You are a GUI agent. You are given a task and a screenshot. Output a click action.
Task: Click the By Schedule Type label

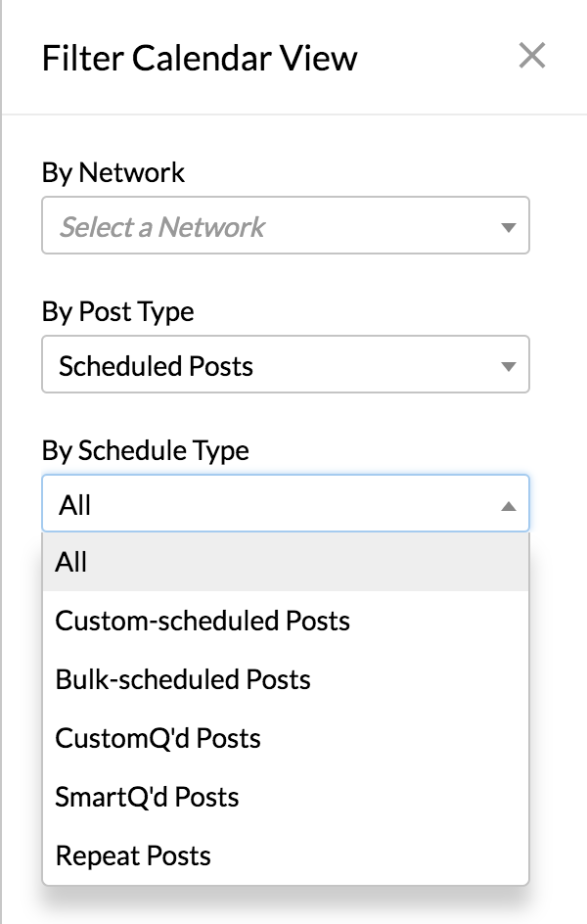(x=145, y=451)
